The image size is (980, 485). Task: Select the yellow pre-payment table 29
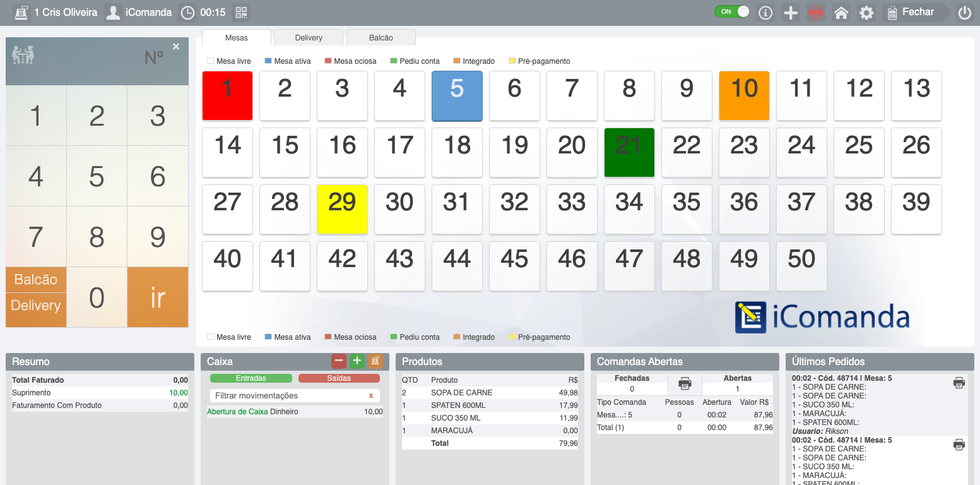click(342, 210)
